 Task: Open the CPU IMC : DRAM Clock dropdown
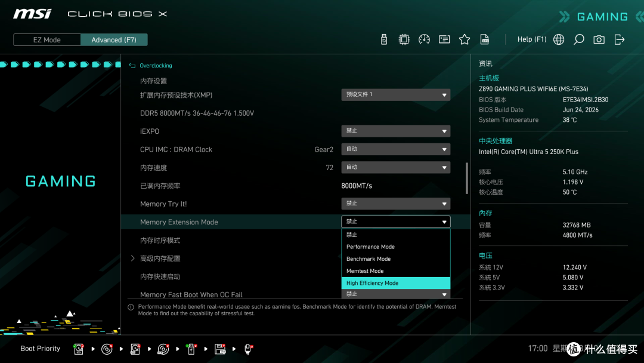click(x=395, y=149)
